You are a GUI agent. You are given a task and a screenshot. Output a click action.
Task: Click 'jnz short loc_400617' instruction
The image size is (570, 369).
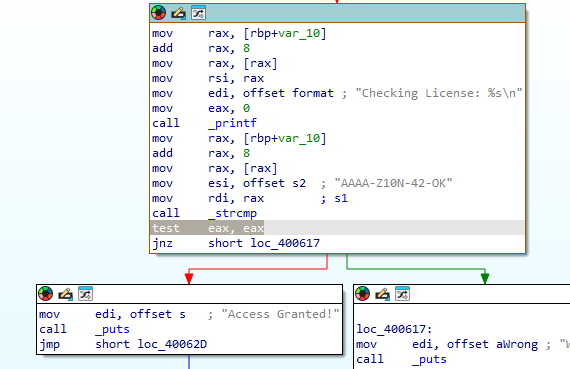(236, 243)
